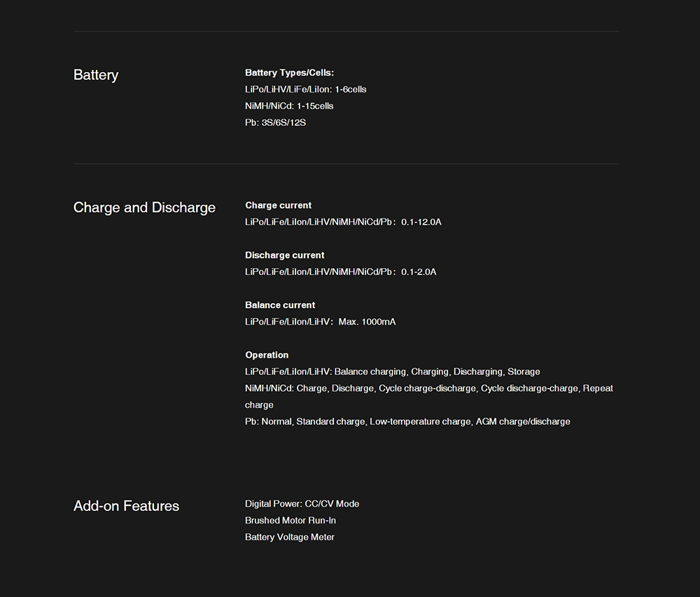Click the Digital Power: CC/CV Mode line

coord(302,504)
